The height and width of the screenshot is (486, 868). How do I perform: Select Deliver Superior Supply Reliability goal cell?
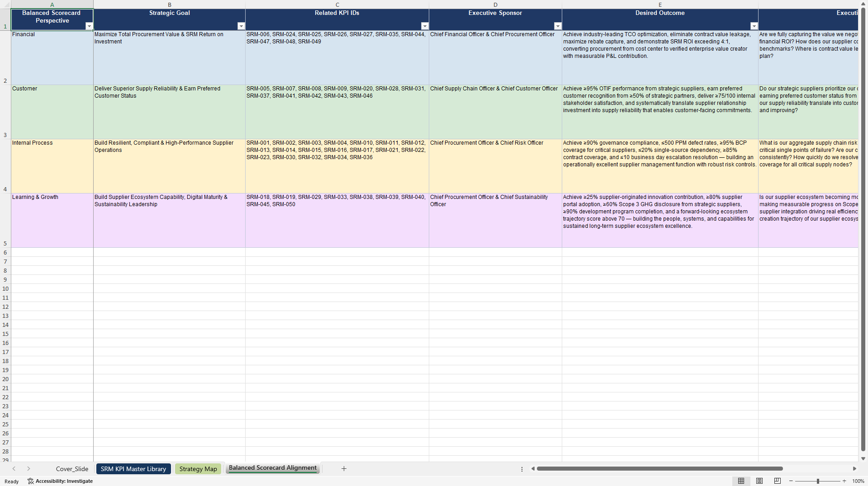(x=170, y=112)
